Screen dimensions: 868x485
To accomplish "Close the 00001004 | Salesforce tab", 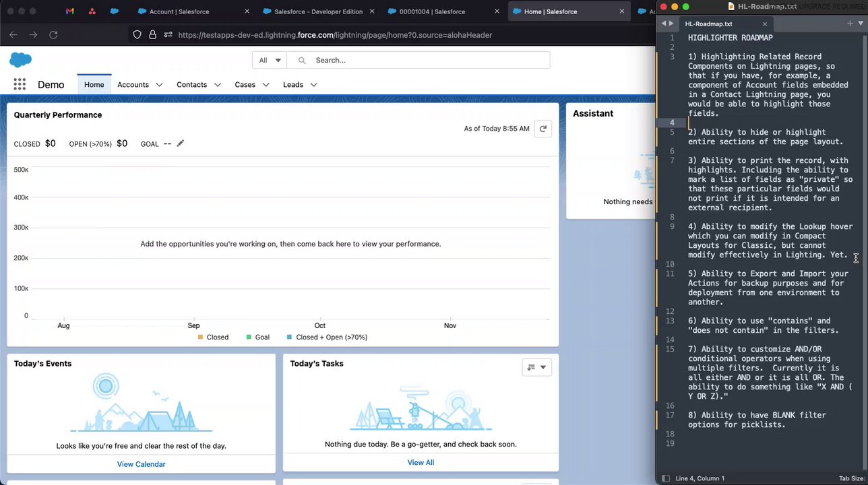I will pyautogui.click(x=497, y=11).
